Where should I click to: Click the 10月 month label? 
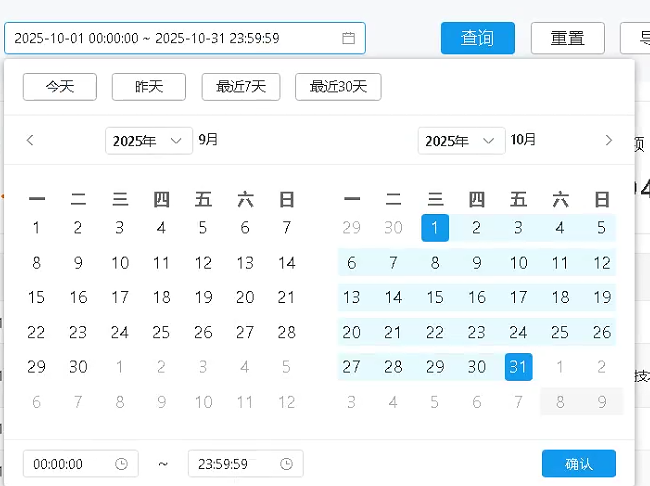523,140
